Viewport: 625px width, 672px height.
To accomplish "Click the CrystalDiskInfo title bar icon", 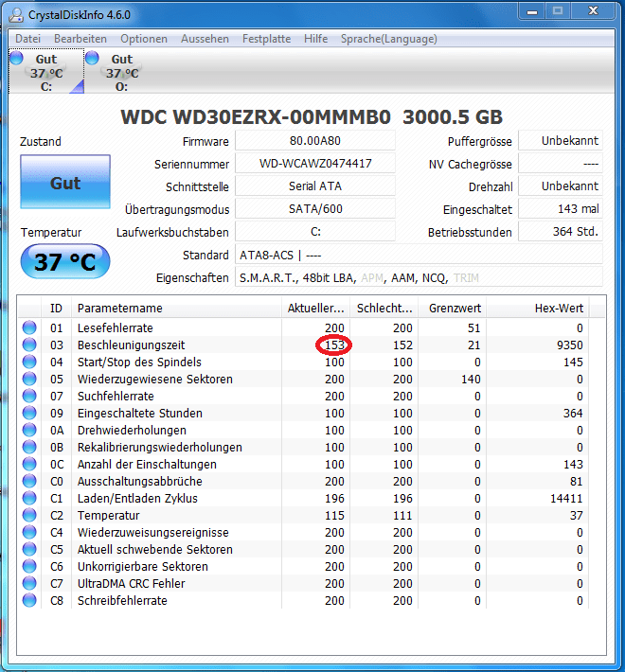I will pos(16,15).
